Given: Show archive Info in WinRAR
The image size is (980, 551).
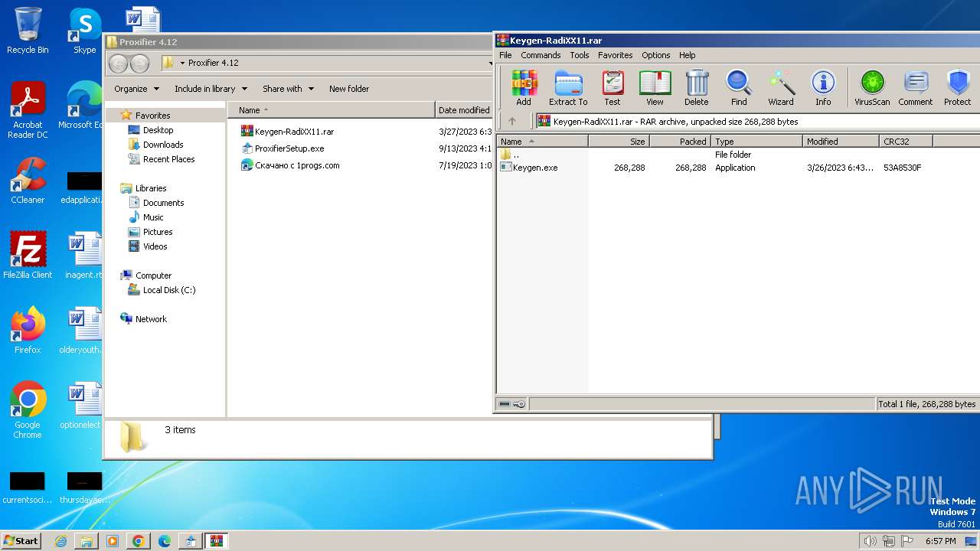Looking at the screenshot, I should [823, 87].
